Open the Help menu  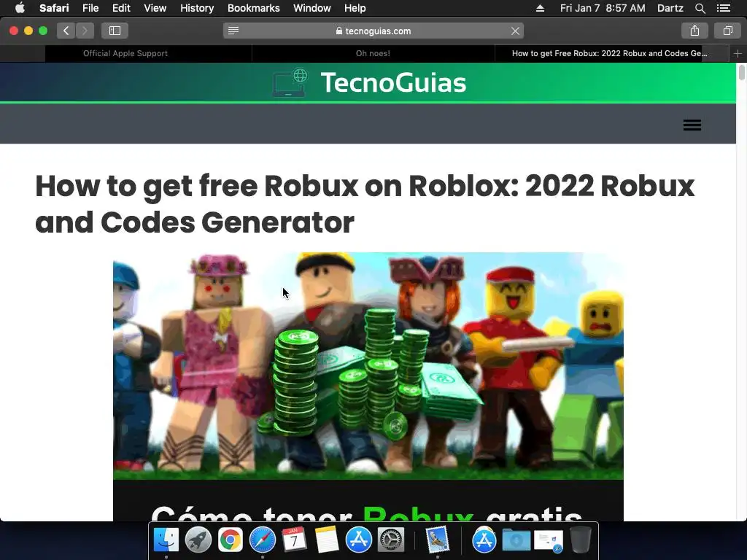pos(355,8)
